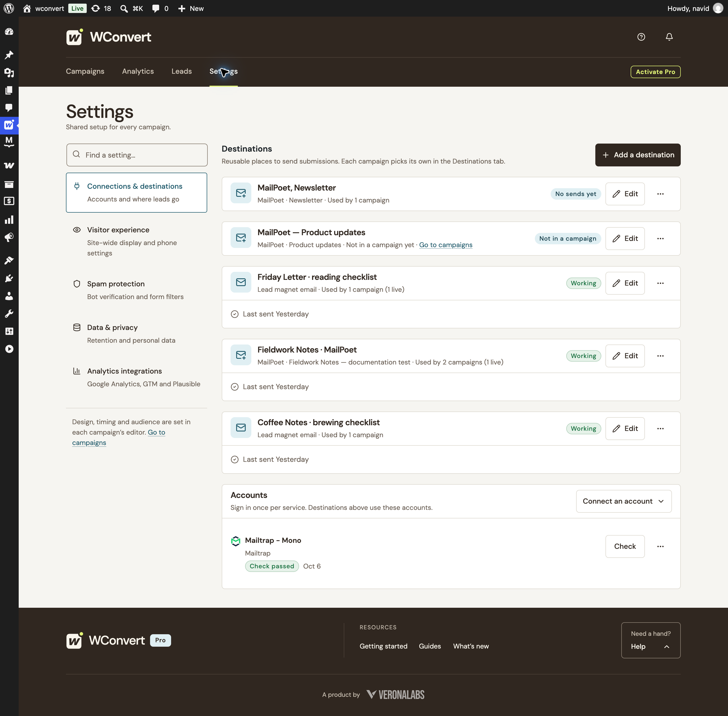The width and height of the screenshot is (728, 716).
Task: Open the notifications bell icon
Action: pos(669,37)
